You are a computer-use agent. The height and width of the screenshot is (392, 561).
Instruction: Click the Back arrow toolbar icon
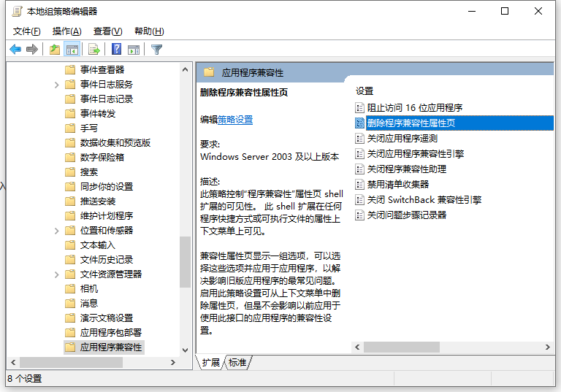click(15, 50)
